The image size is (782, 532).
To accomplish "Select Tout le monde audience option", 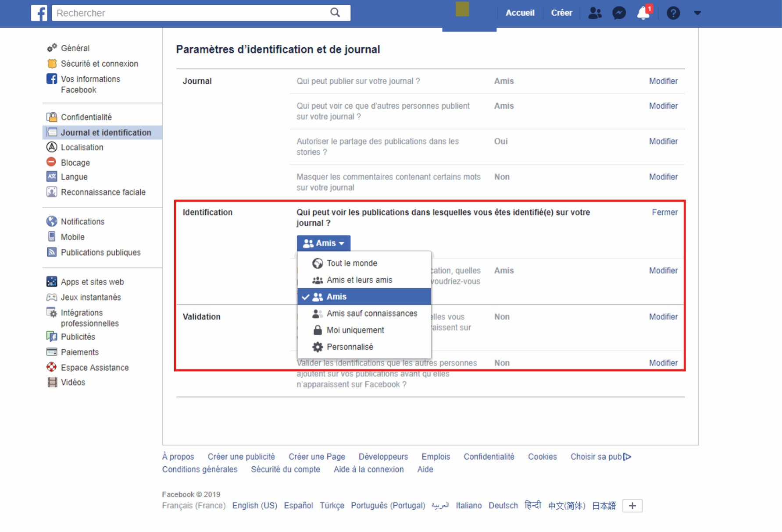I will (351, 263).
